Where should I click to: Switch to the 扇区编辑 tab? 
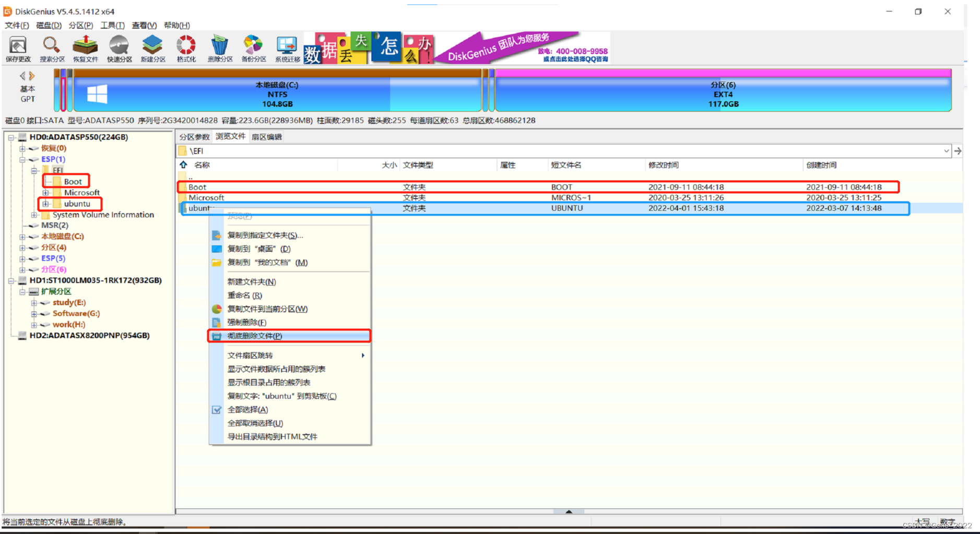coord(266,137)
